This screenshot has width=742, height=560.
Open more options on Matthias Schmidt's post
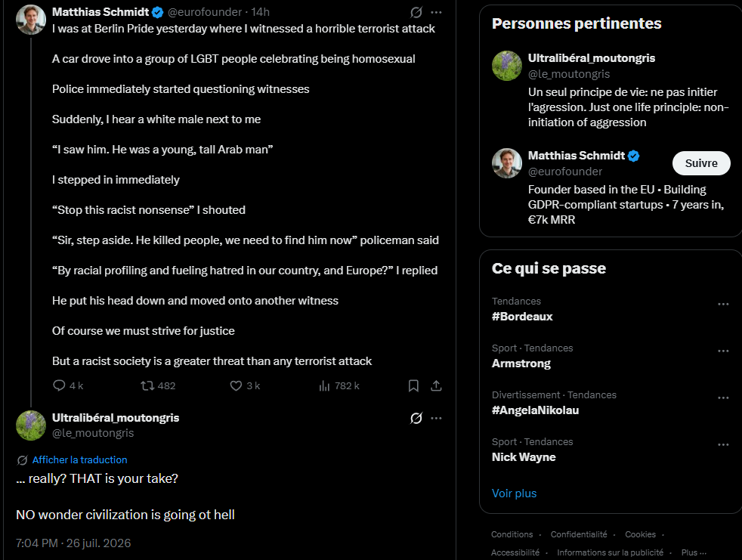436,12
